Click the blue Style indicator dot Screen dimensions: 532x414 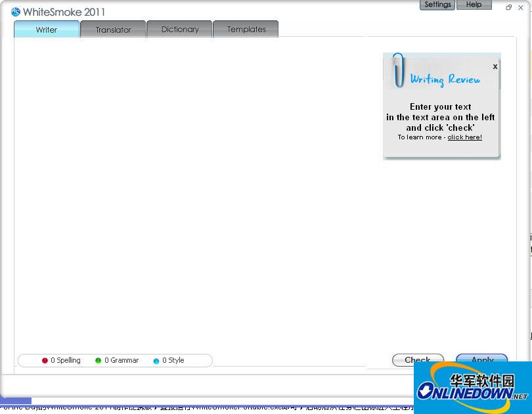point(156,361)
